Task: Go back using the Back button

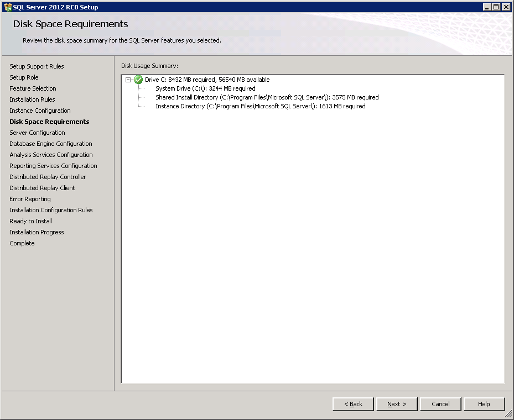Action: click(x=353, y=404)
